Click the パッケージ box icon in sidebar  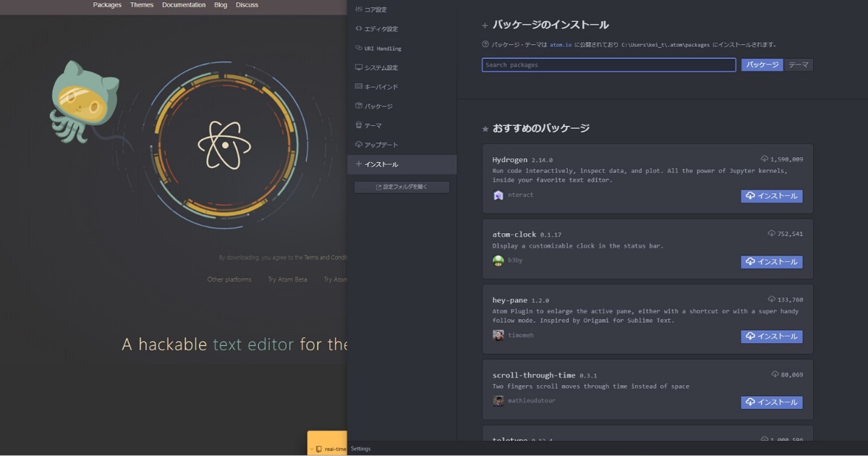tap(358, 106)
